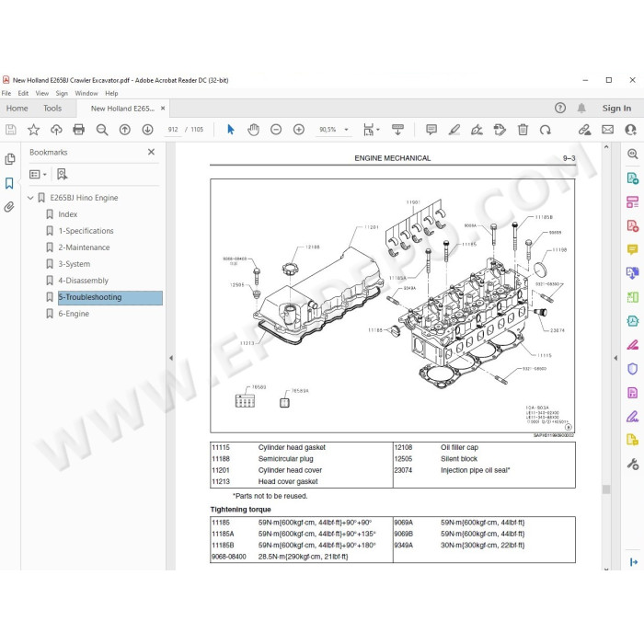Screen dimensions: 644x644
Task: Click the Sign In button
Action: pos(616,109)
